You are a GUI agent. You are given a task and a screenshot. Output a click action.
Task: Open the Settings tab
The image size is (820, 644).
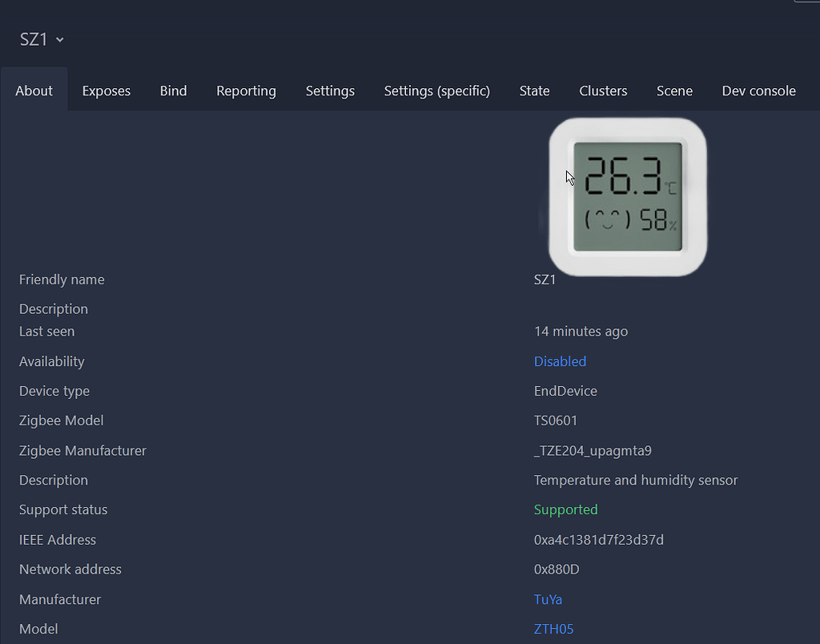click(330, 91)
